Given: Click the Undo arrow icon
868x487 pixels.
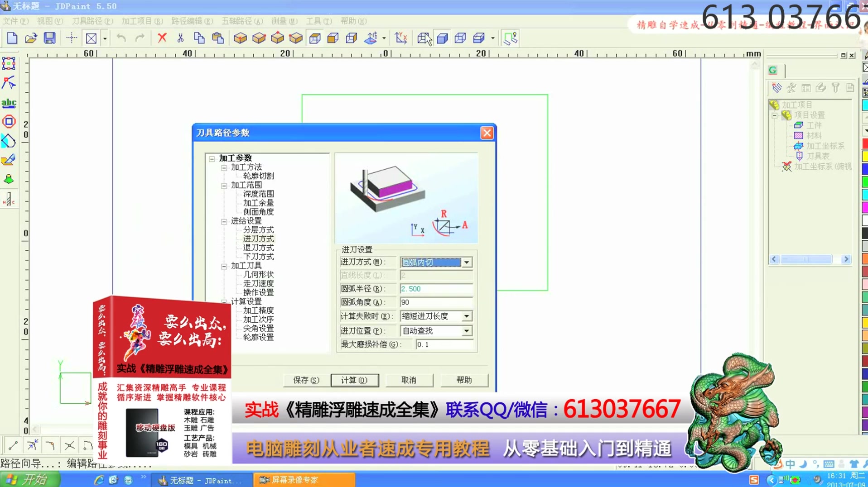Looking at the screenshot, I should (120, 38).
